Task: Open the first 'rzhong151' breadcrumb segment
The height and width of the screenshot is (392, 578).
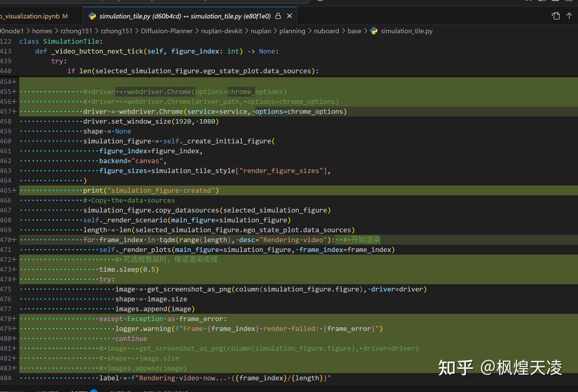Action: (x=76, y=31)
